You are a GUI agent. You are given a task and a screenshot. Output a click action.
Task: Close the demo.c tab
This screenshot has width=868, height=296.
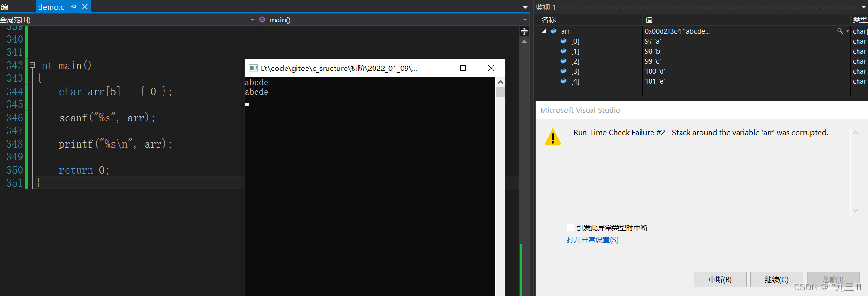(85, 7)
